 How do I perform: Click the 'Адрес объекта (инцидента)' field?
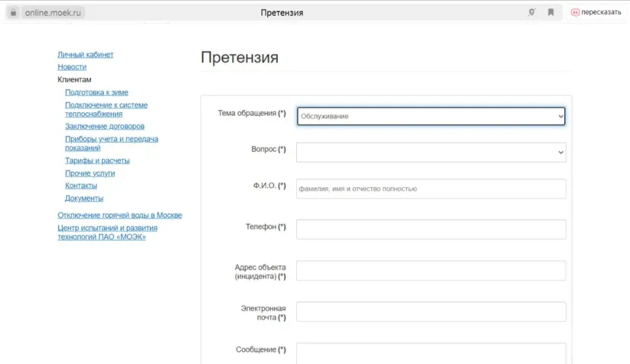pos(431,271)
